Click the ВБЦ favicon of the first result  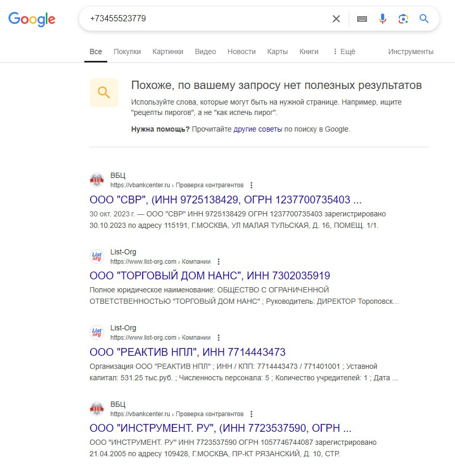(97, 180)
